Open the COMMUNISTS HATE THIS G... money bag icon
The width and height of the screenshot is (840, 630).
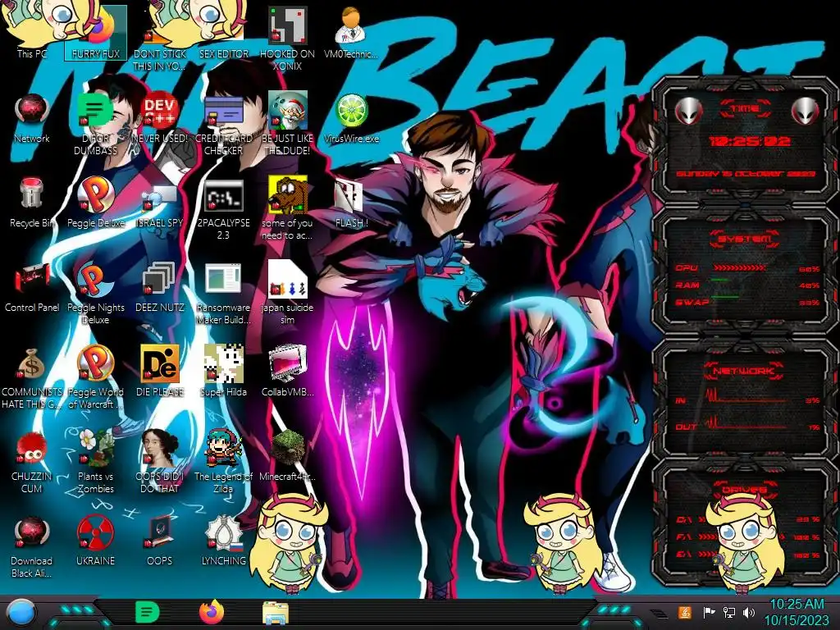32,377
